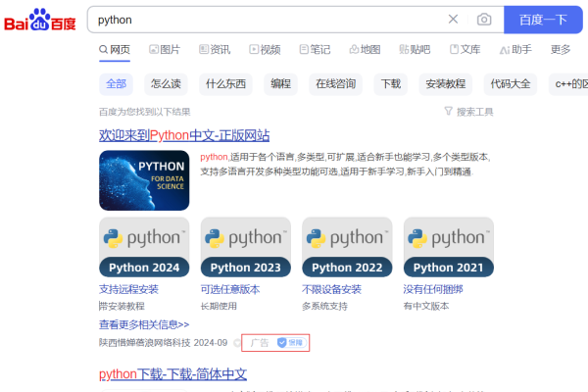Open the 贴吧 tab
Viewport: 588px width, 392px height.
tap(415, 50)
